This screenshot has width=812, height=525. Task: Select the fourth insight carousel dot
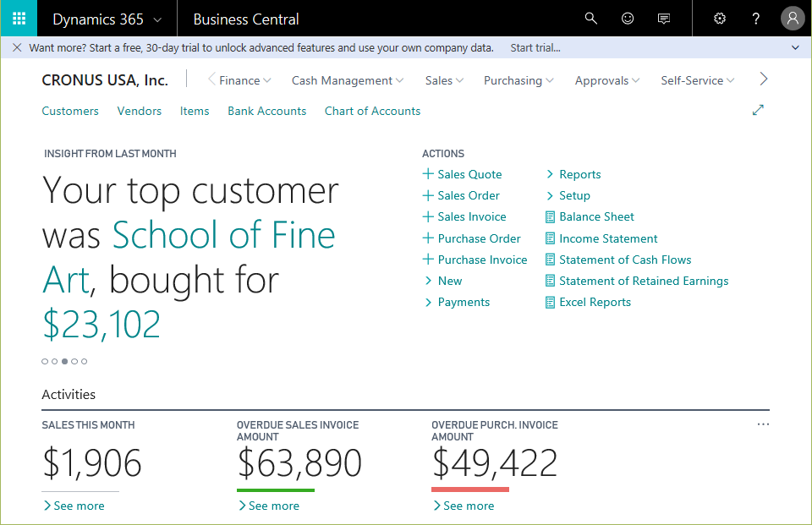[74, 361]
